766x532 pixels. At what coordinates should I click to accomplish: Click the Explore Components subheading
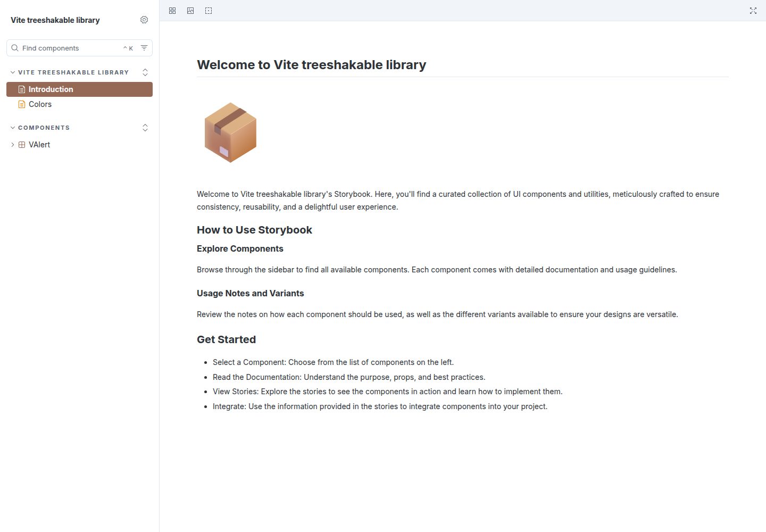click(240, 248)
